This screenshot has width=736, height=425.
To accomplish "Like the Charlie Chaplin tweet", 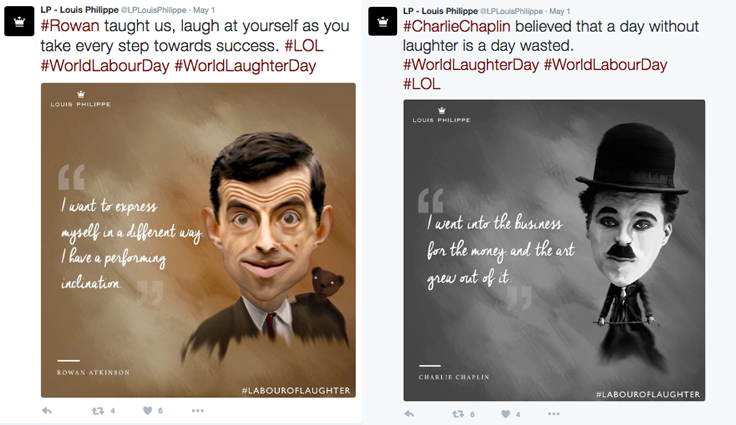I will [x=506, y=414].
